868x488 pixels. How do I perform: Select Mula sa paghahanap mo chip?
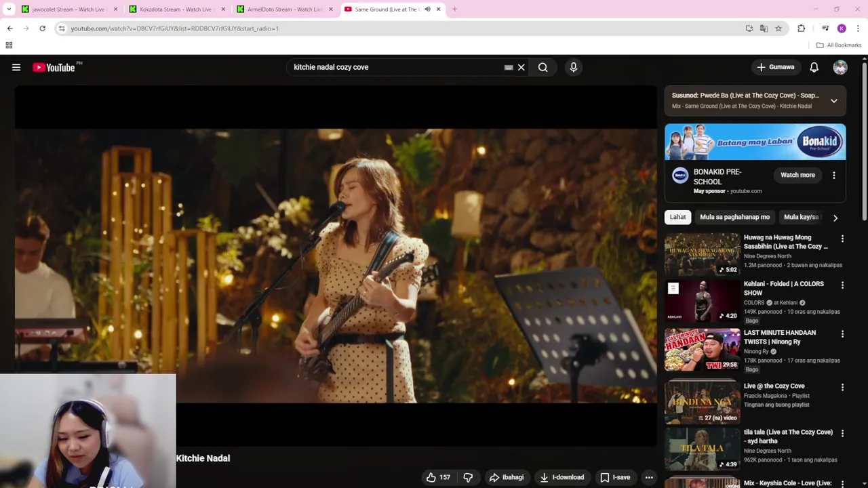[734, 217]
